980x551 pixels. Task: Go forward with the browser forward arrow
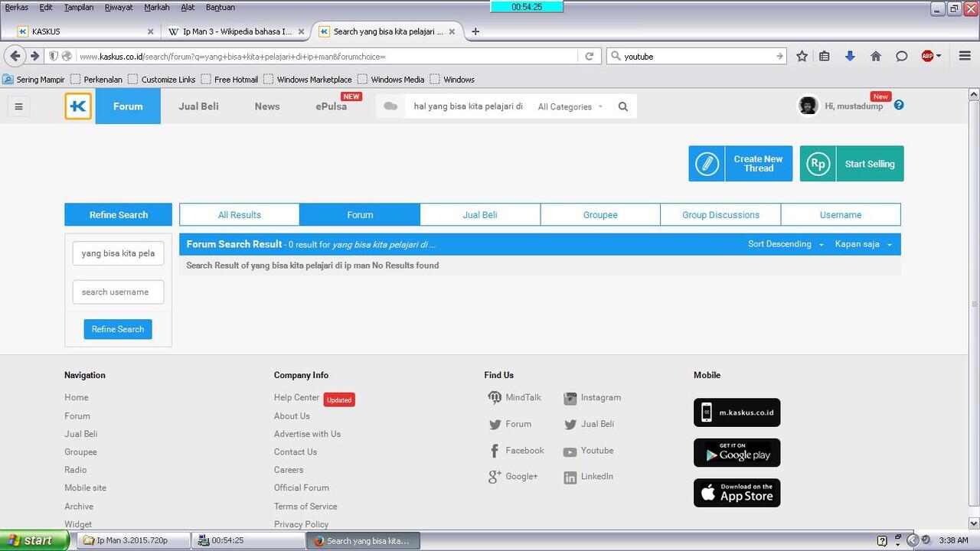(x=34, y=56)
